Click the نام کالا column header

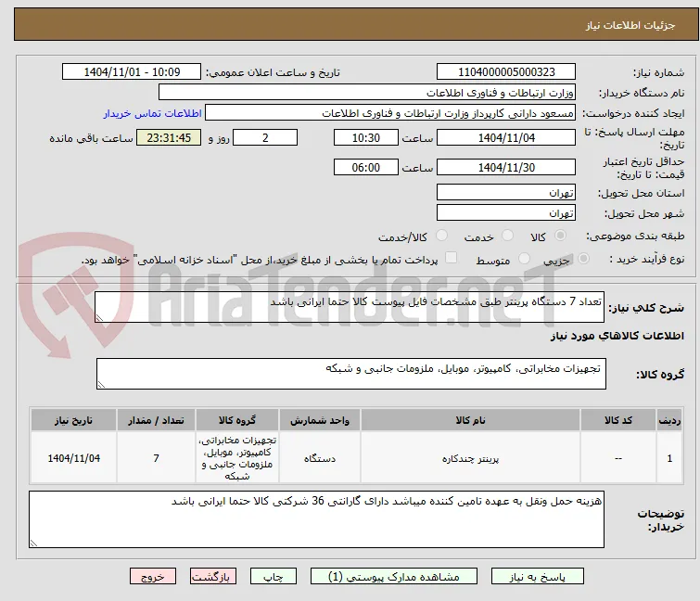click(470, 420)
